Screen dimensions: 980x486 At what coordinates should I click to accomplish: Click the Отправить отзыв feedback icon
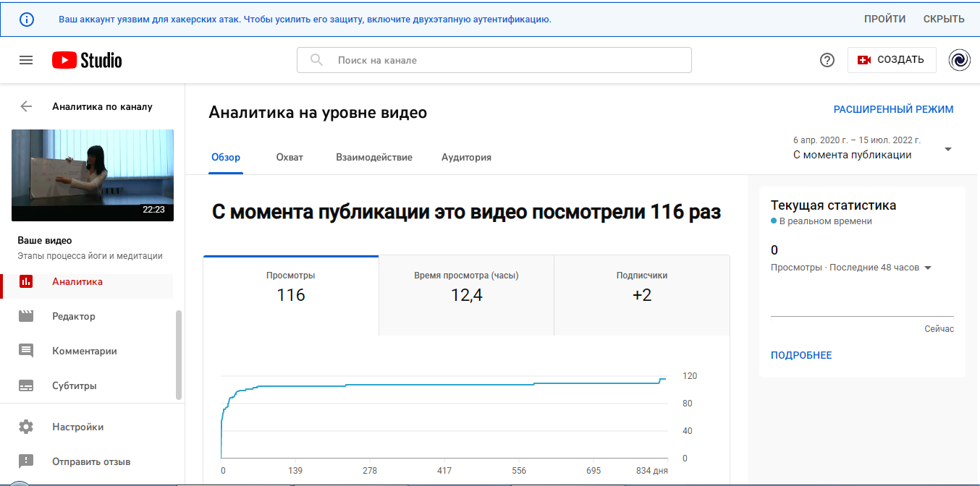click(26, 461)
